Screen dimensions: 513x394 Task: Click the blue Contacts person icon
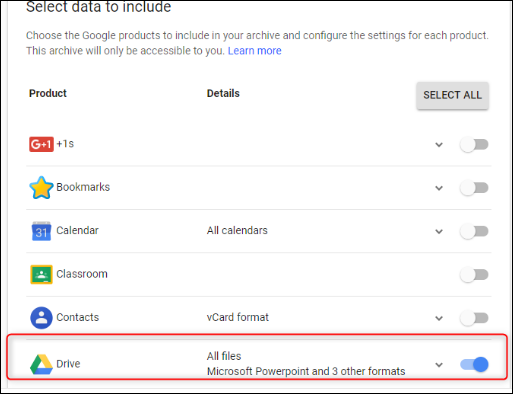coord(41,318)
